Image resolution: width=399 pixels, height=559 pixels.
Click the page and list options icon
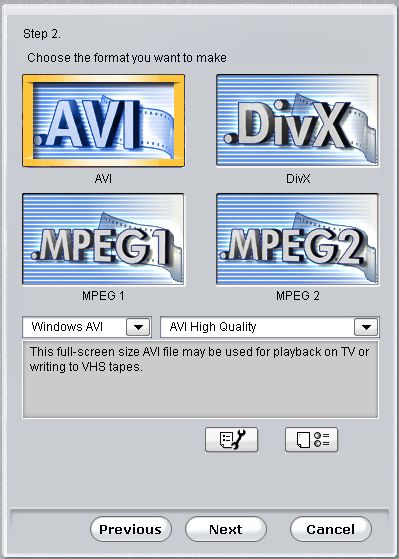(311, 440)
